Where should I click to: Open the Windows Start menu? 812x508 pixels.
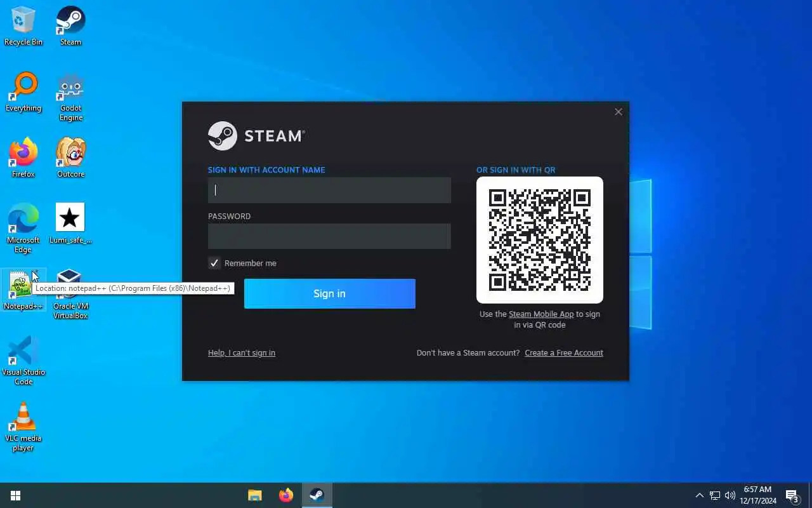pos(15,495)
